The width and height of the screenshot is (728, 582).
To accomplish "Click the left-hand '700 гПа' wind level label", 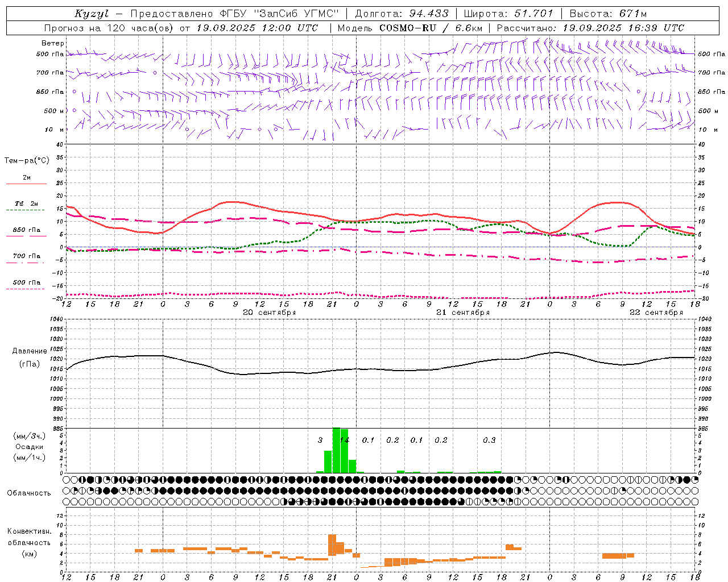I will [x=50, y=73].
